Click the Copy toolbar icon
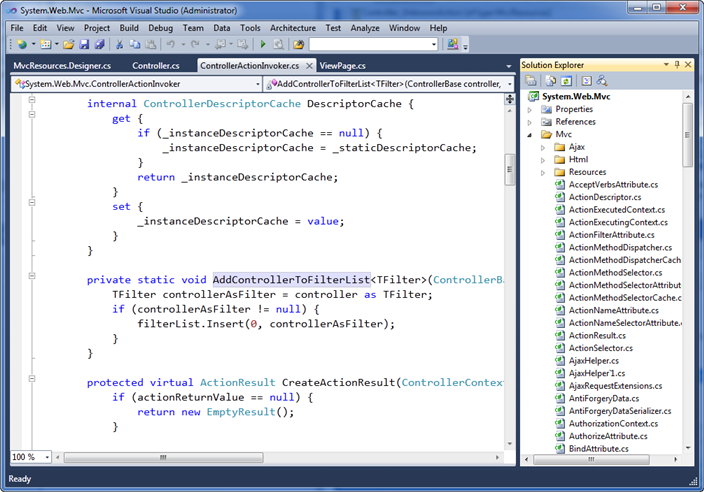Image resolution: width=704 pixels, height=492 pixels. pos(135,44)
